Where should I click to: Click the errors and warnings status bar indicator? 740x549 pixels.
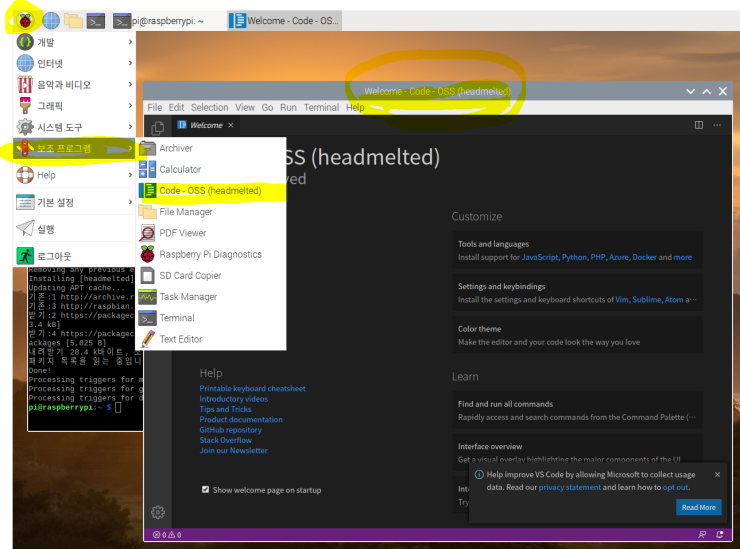[x=167, y=535]
